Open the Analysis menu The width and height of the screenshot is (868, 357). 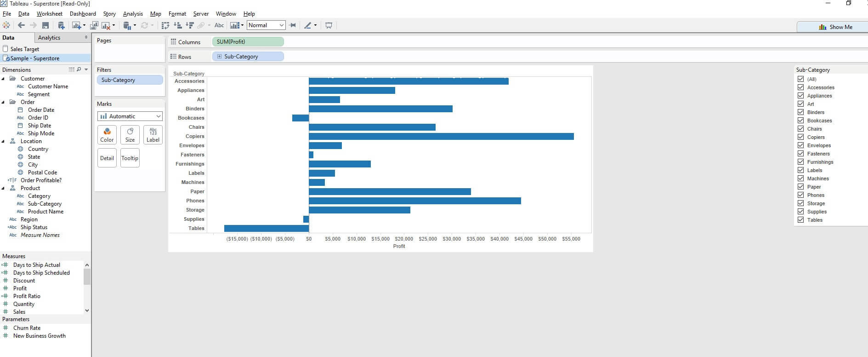[133, 14]
